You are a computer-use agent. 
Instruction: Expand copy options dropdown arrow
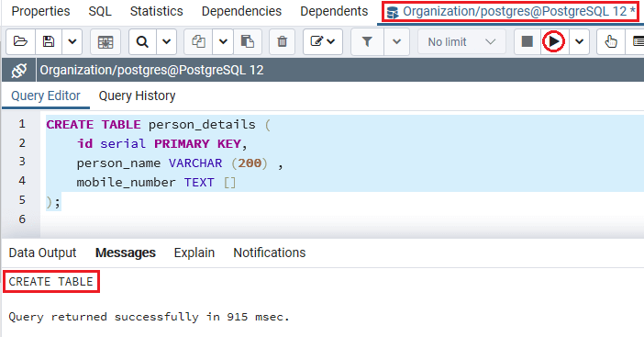coord(223,41)
